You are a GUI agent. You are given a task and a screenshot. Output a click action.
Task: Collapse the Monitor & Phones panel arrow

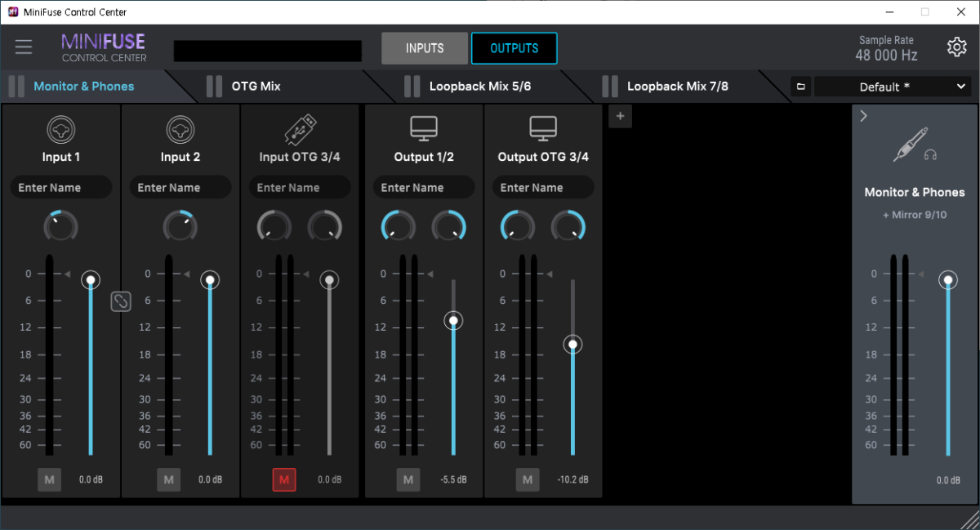click(x=864, y=116)
